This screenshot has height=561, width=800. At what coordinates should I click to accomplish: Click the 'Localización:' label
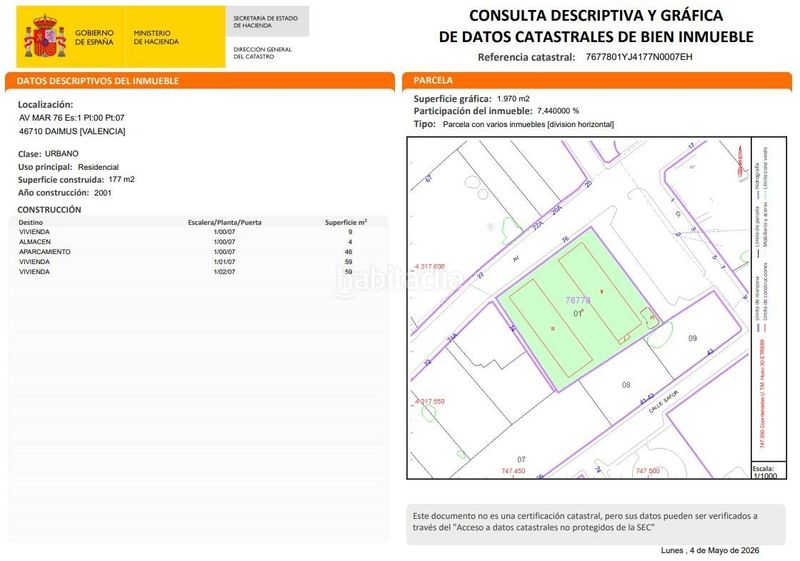(x=45, y=105)
